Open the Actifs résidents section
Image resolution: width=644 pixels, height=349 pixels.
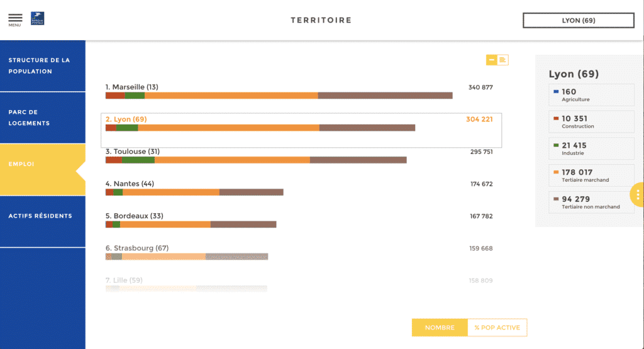pyautogui.click(x=42, y=216)
